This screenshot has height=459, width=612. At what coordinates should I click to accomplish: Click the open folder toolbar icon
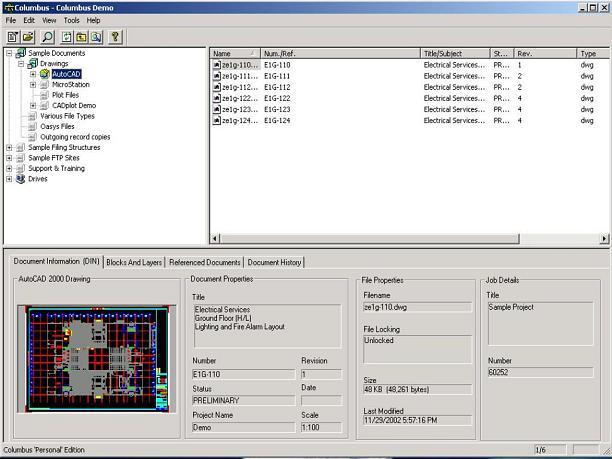(x=28, y=37)
